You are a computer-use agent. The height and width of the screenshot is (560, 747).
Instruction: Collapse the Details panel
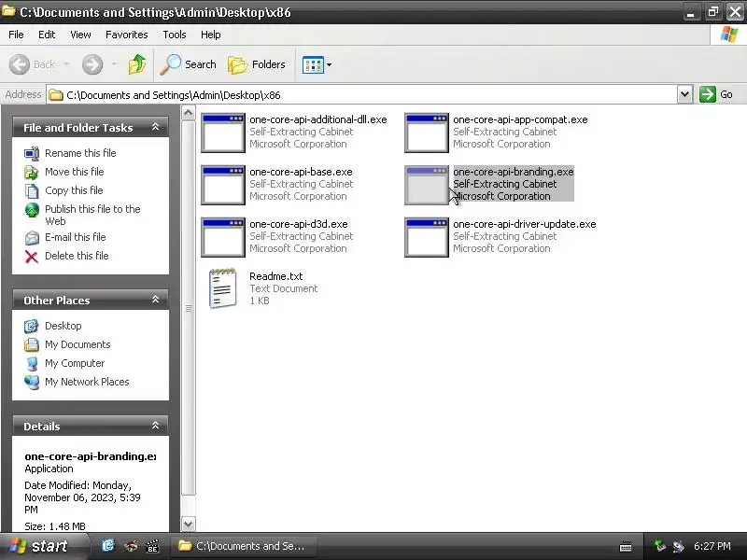click(155, 426)
